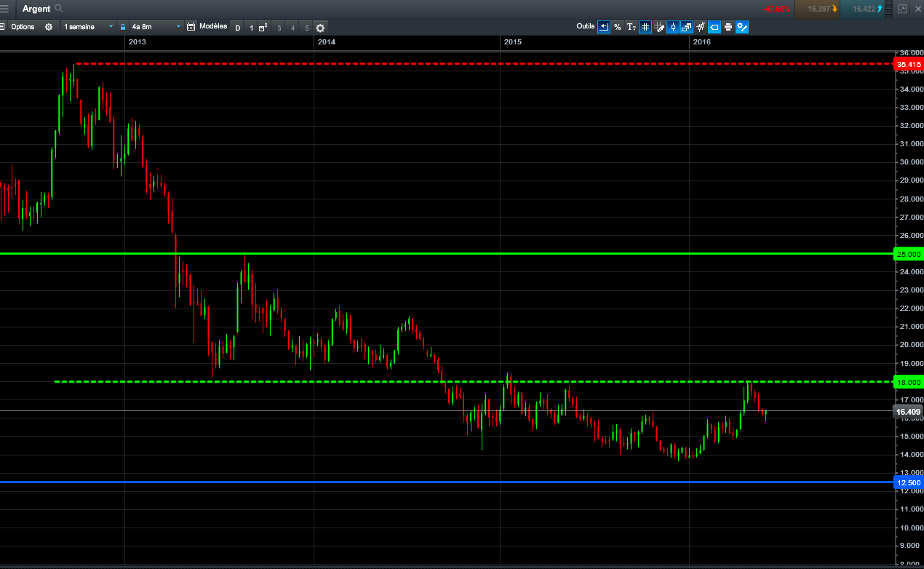This screenshot has width=924, height=569.
Task: Print the chart with printer icon
Action: [728, 27]
